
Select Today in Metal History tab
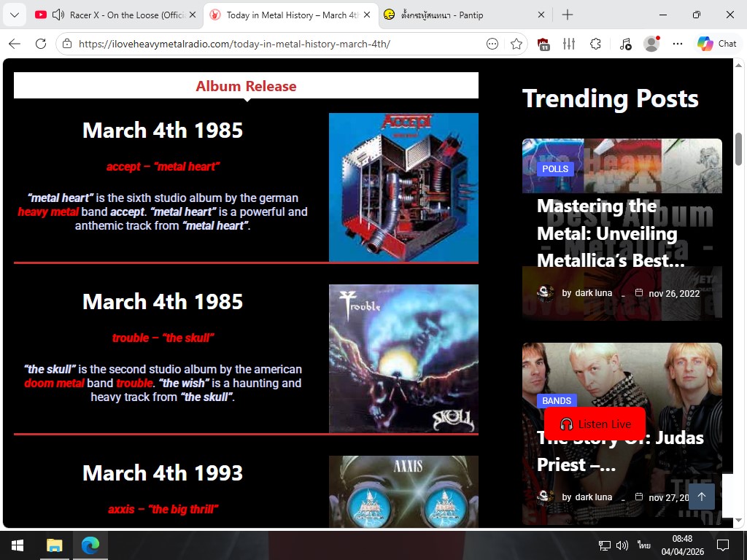(290, 15)
